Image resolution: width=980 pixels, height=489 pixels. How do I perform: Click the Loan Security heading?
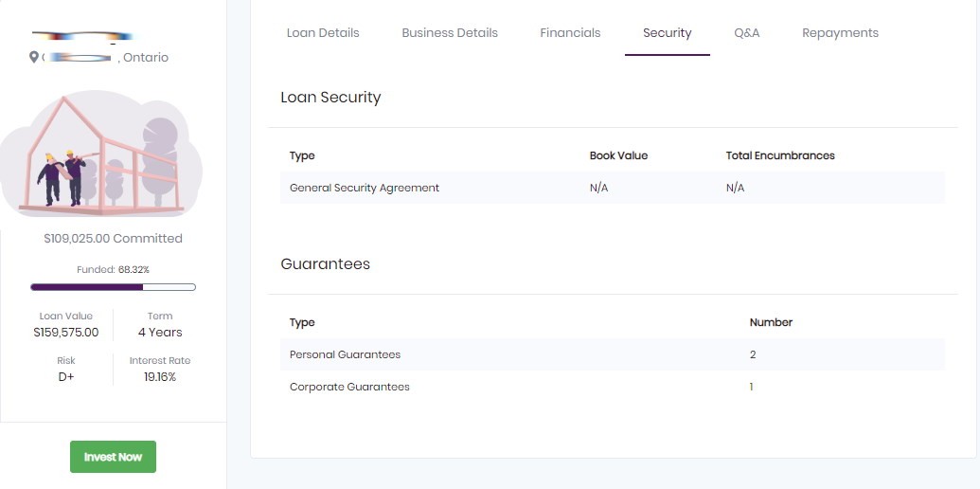click(330, 97)
